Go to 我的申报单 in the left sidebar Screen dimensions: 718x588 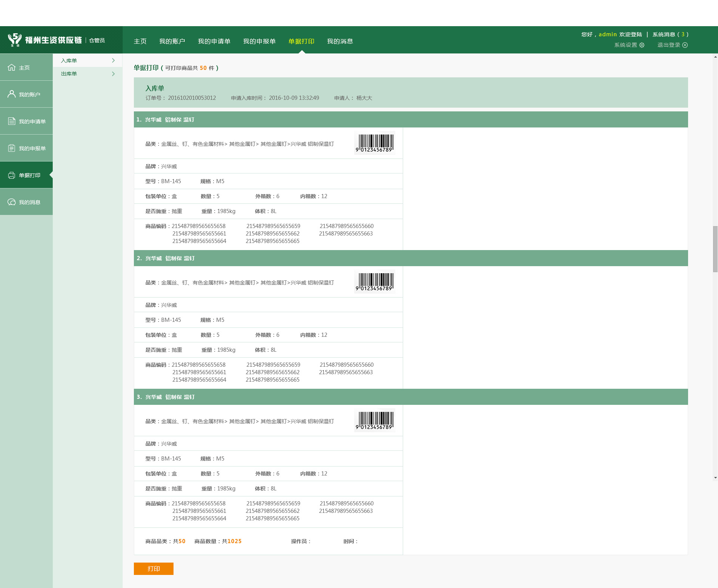pyautogui.click(x=26, y=148)
